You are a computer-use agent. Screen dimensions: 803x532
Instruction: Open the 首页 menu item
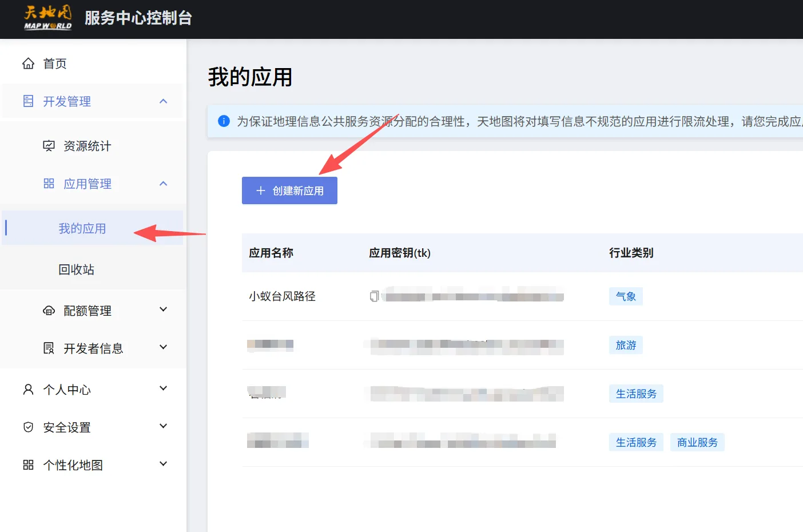92,63
